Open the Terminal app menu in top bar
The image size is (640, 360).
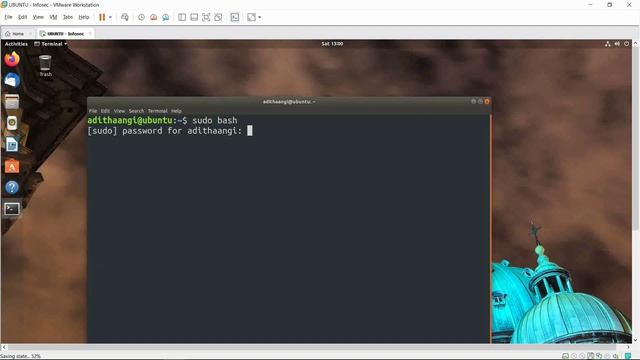click(x=51, y=44)
